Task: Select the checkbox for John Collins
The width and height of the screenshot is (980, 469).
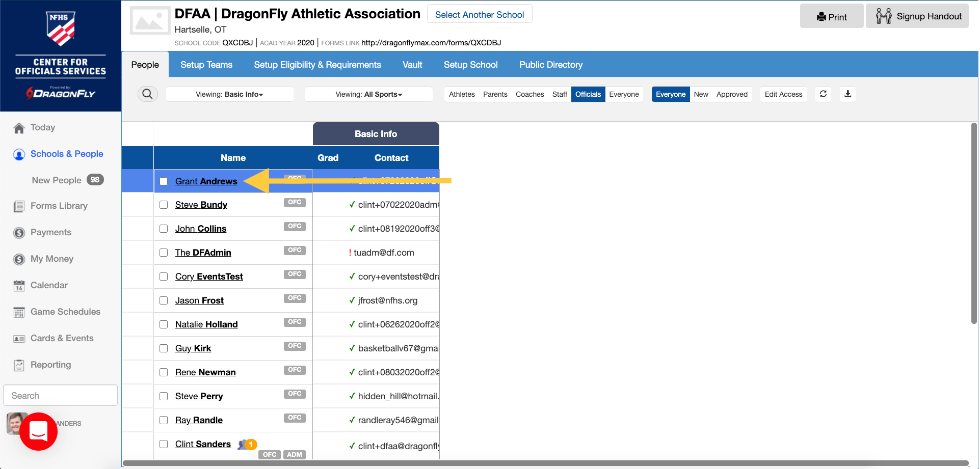Action: (164, 229)
